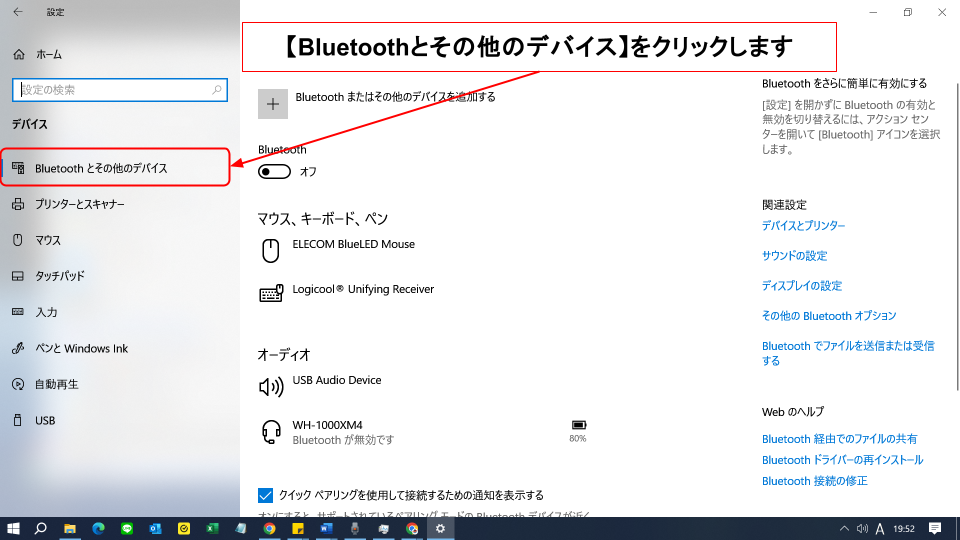Toggle the Bluetooth switch on

(274, 172)
